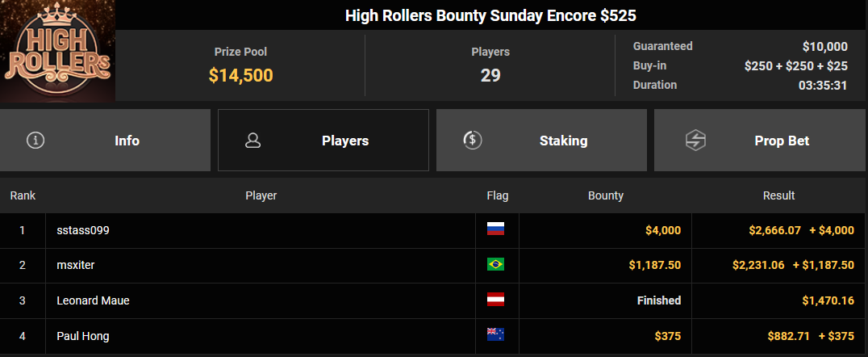Click the Prop Bet hexagon icon
Viewport: 868px width, 357px height.
click(695, 141)
